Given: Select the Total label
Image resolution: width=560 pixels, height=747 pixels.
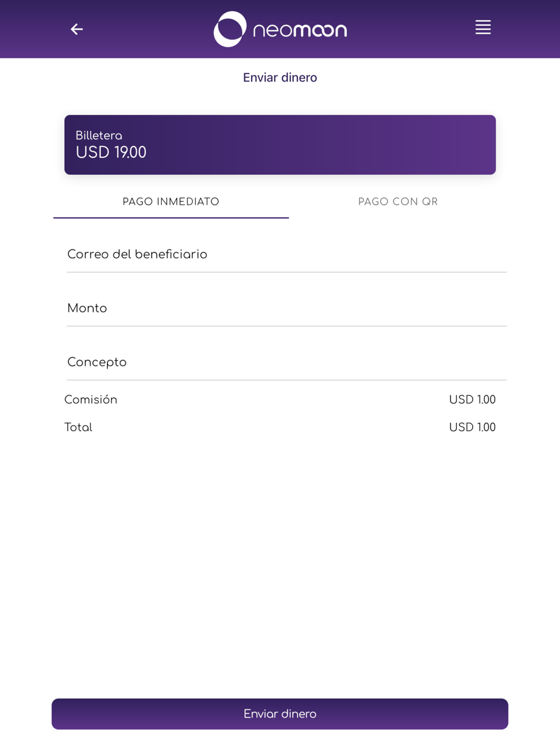Looking at the screenshot, I should [x=78, y=427].
